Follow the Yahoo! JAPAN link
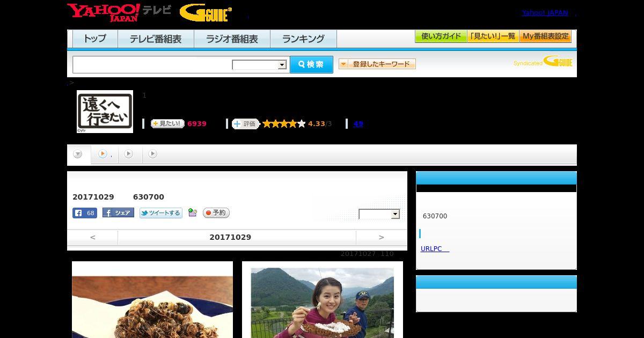This screenshot has width=644, height=338. [x=545, y=13]
